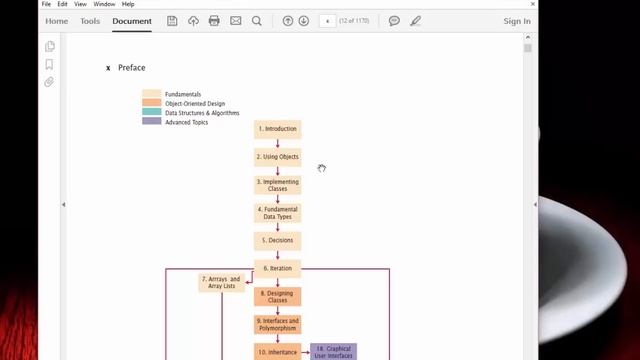640x360 pixels.
Task: Collapse the left navigation pane arrow
Action: (x=64, y=204)
